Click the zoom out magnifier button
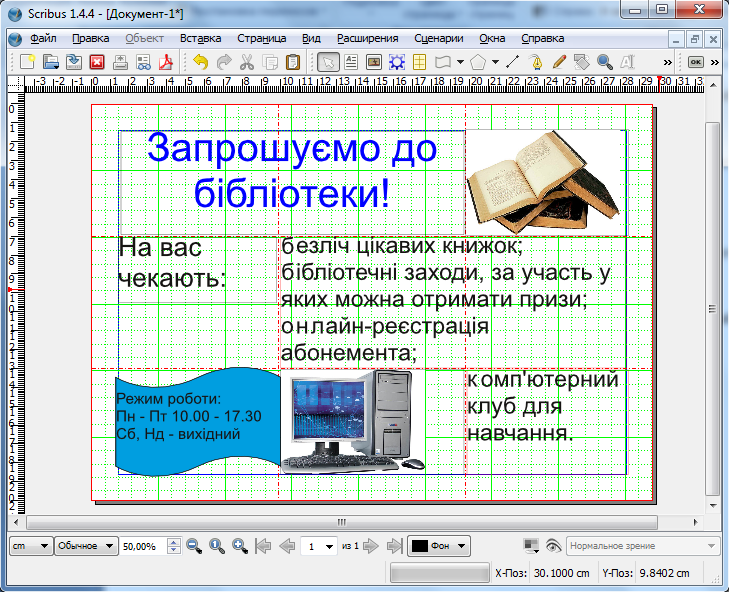729x592 pixels. click(x=194, y=546)
